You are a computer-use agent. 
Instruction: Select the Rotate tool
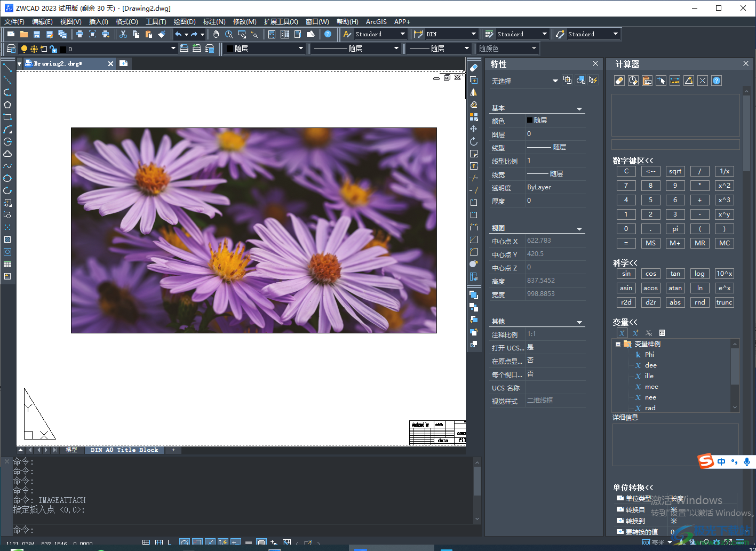474,141
